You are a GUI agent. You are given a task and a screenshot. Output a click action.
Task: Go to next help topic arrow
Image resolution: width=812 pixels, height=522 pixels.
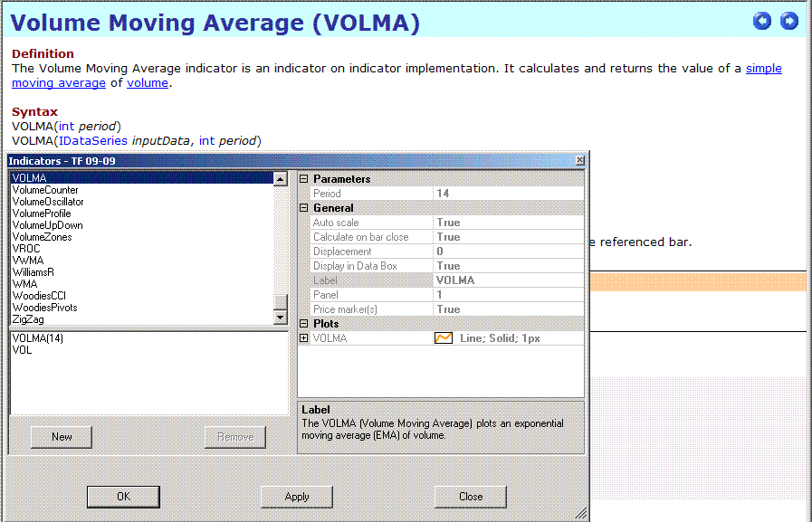point(789,21)
